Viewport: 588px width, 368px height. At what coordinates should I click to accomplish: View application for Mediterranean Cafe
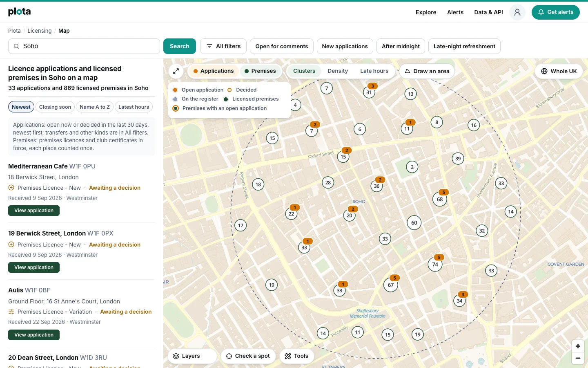(34, 211)
